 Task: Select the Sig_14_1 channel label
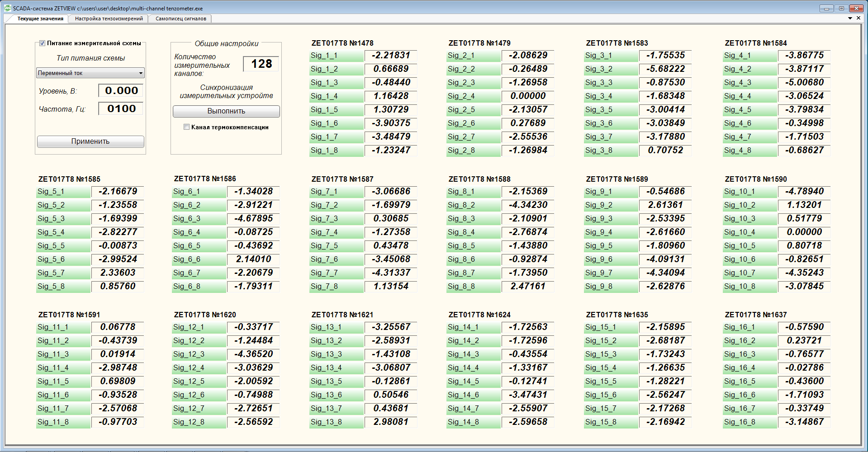[474, 327]
